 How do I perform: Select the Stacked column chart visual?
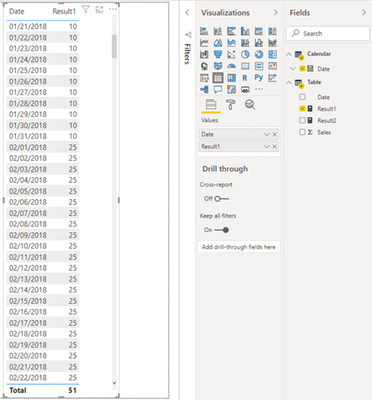click(x=218, y=31)
